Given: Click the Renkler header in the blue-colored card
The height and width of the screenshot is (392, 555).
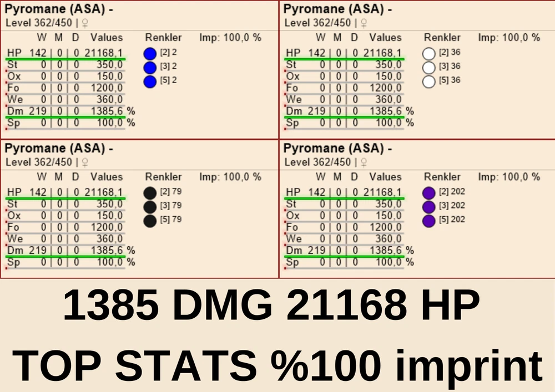Looking at the screenshot, I should [x=163, y=38].
